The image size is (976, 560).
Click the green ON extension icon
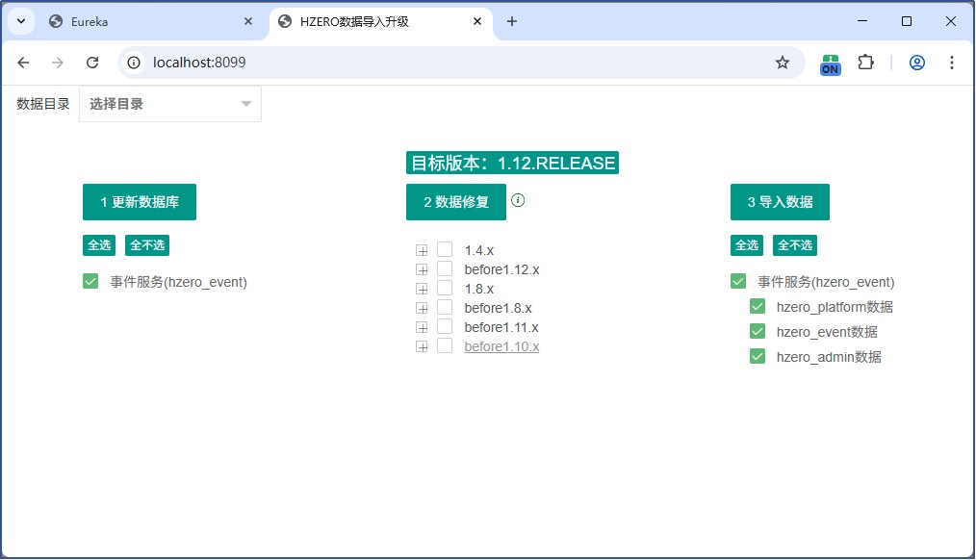(x=830, y=64)
